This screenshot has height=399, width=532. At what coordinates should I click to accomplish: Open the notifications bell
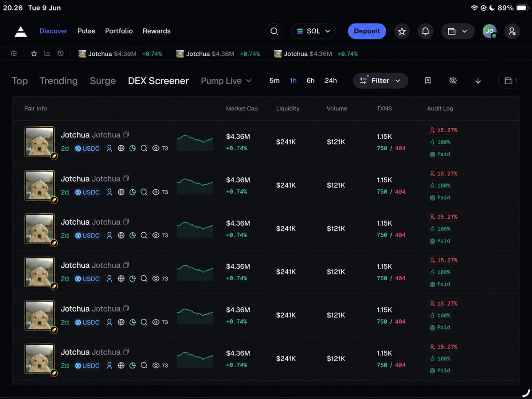[x=425, y=31]
